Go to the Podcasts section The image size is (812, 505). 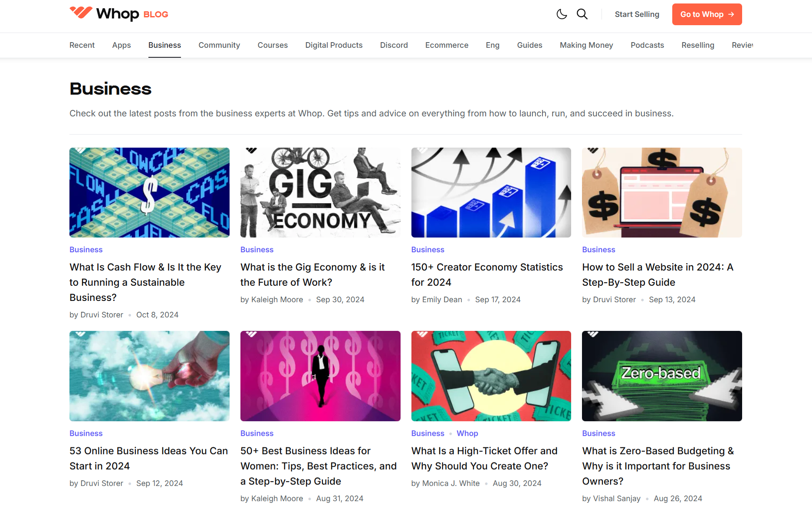[x=647, y=45]
